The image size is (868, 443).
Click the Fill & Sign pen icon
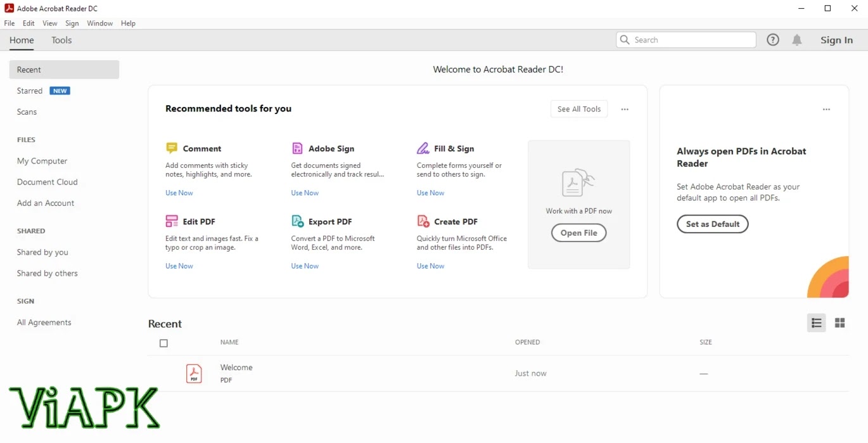click(x=423, y=148)
